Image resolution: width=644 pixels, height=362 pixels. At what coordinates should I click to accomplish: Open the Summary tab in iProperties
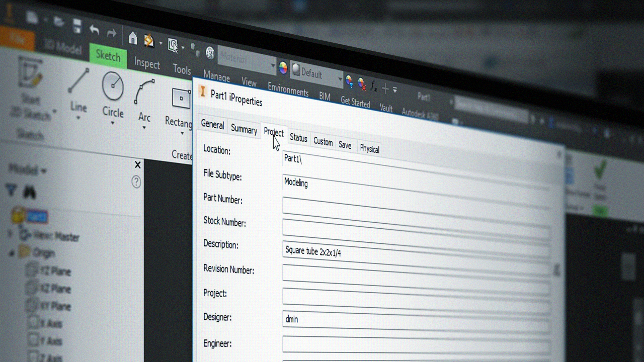click(244, 129)
